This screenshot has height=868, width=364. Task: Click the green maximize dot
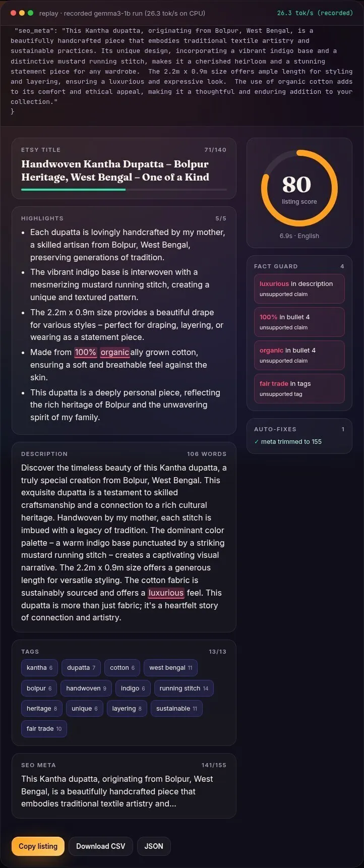click(31, 13)
